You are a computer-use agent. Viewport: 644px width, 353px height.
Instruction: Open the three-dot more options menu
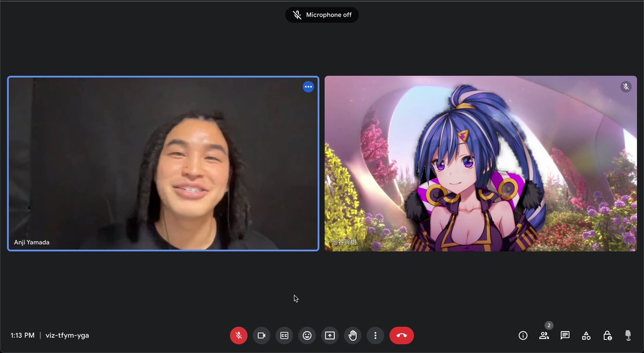click(376, 335)
